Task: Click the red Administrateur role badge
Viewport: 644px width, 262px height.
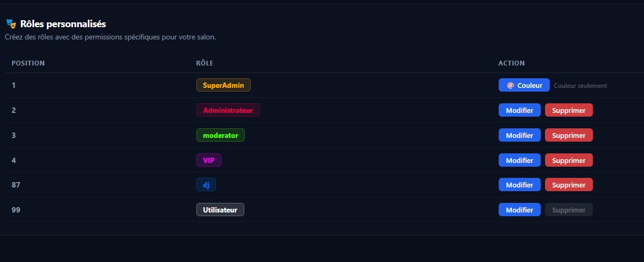Action: click(x=228, y=110)
